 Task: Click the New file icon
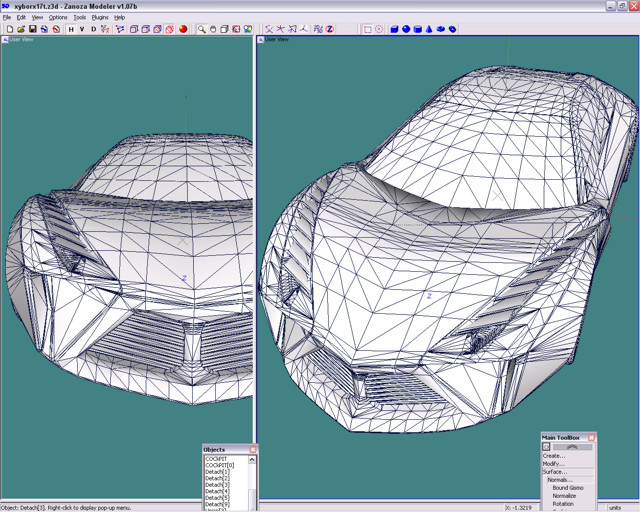click(x=9, y=29)
